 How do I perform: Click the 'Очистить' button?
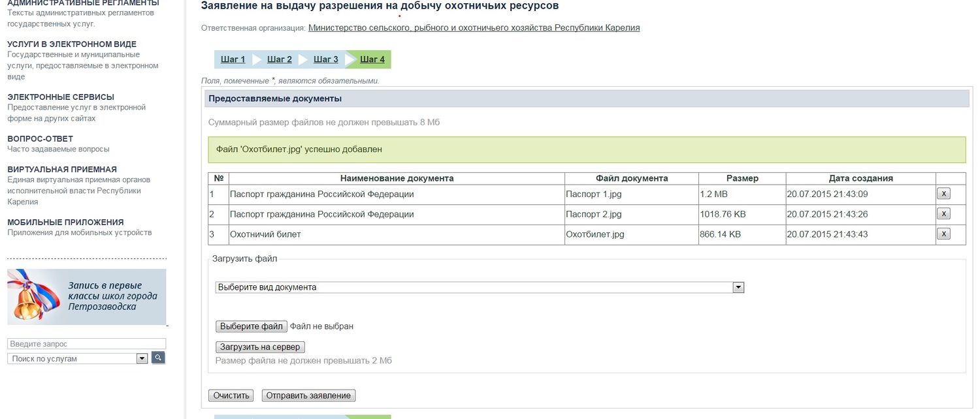[x=232, y=396]
